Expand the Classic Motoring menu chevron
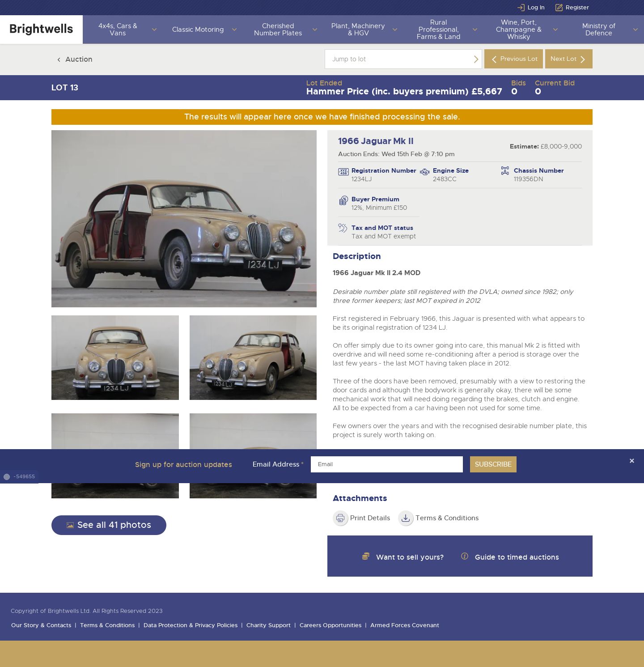This screenshot has width=644, height=667. (234, 30)
